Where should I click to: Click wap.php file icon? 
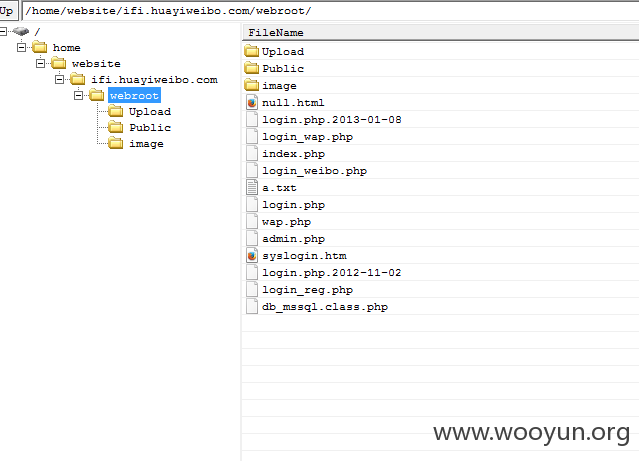pyautogui.click(x=252, y=221)
